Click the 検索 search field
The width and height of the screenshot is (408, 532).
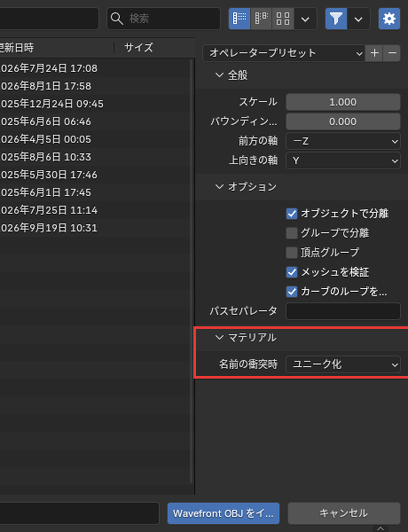(x=164, y=18)
